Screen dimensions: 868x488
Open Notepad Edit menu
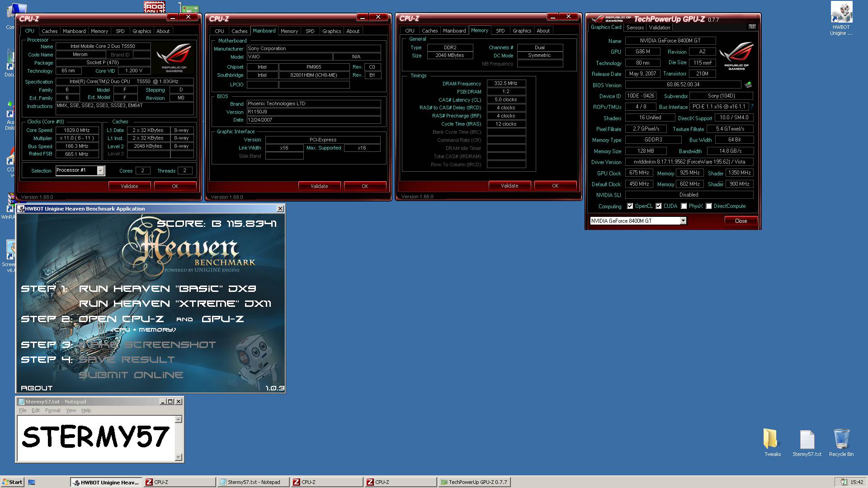coord(36,410)
